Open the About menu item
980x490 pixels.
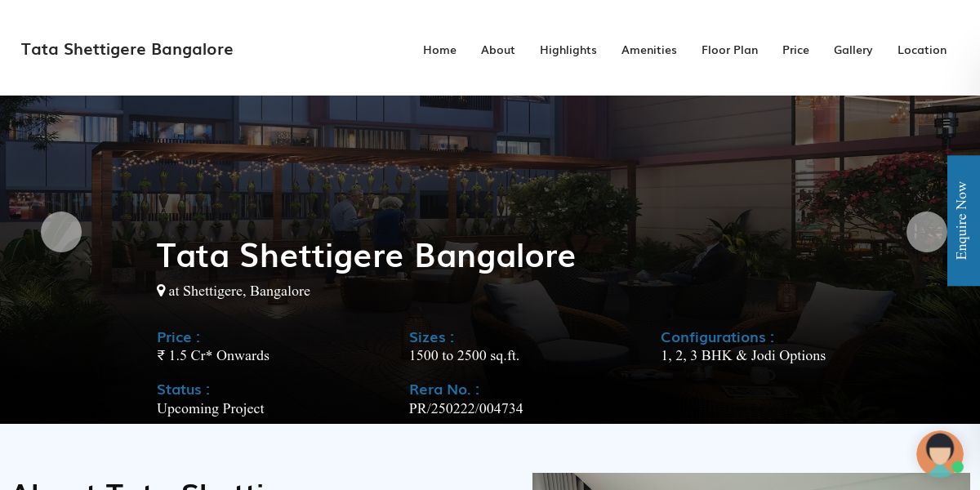(x=498, y=50)
